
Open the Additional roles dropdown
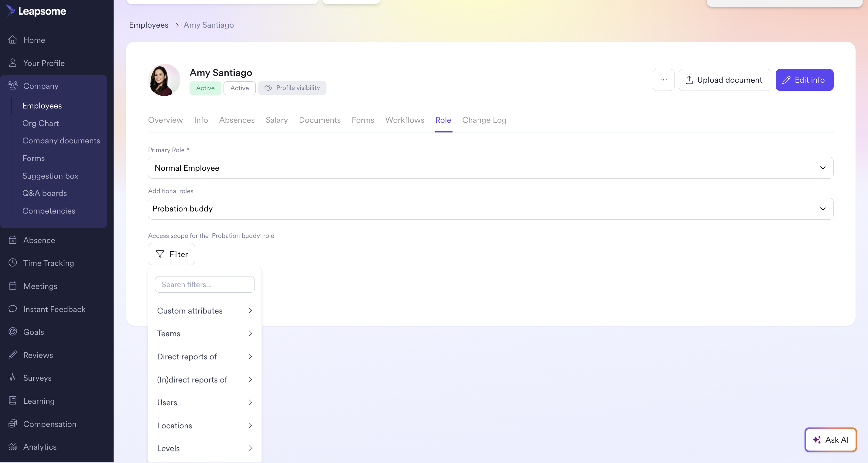(490, 209)
